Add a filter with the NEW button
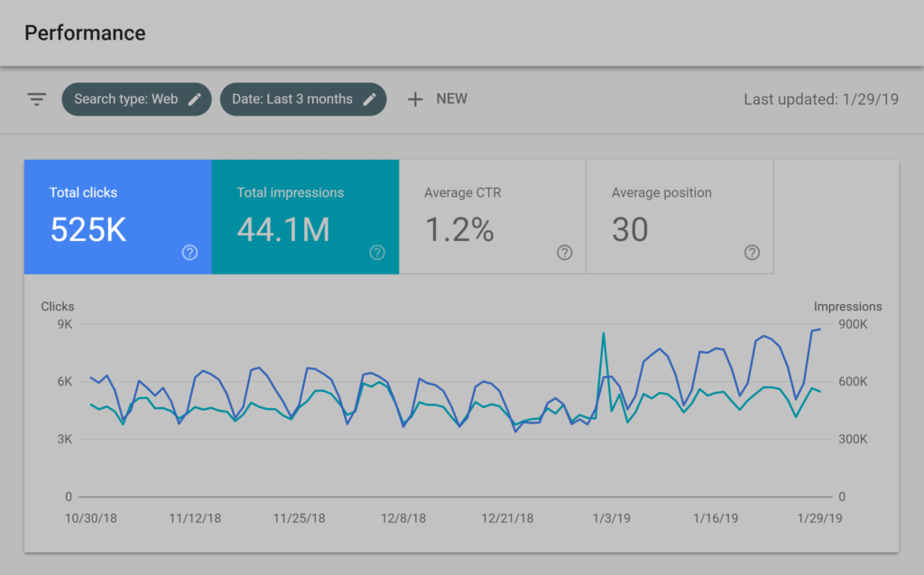The image size is (924, 575). click(x=451, y=99)
